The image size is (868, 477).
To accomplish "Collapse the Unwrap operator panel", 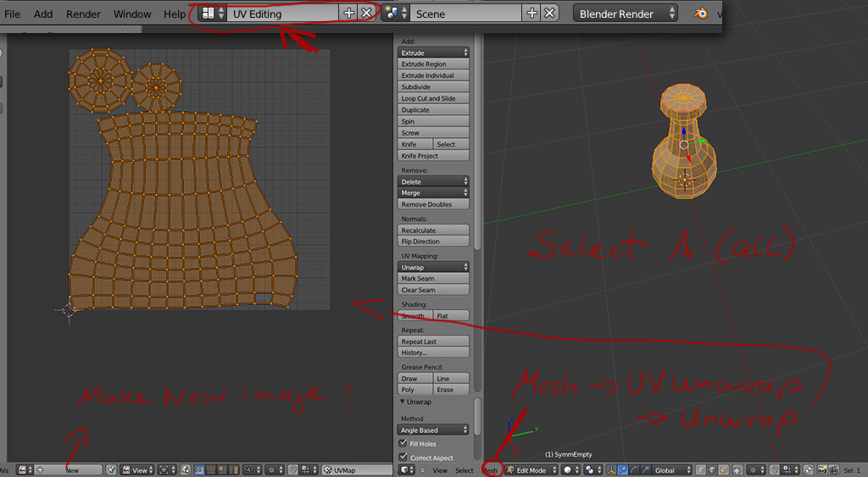I will click(403, 402).
